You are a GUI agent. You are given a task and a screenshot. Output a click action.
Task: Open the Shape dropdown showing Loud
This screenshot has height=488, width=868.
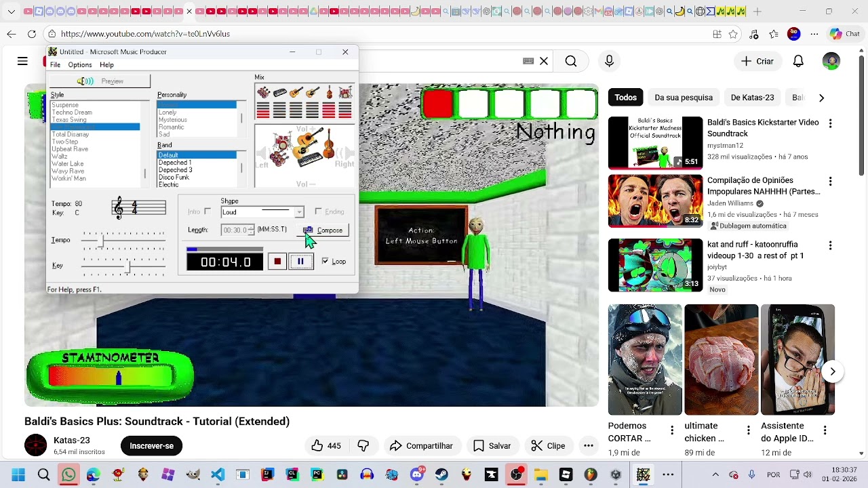pos(262,212)
